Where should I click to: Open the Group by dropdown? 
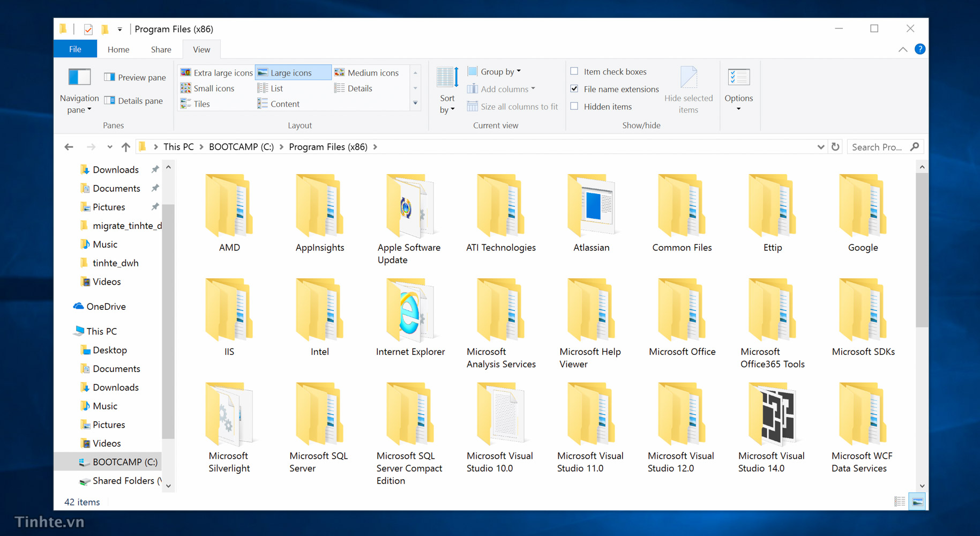[494, 71]
